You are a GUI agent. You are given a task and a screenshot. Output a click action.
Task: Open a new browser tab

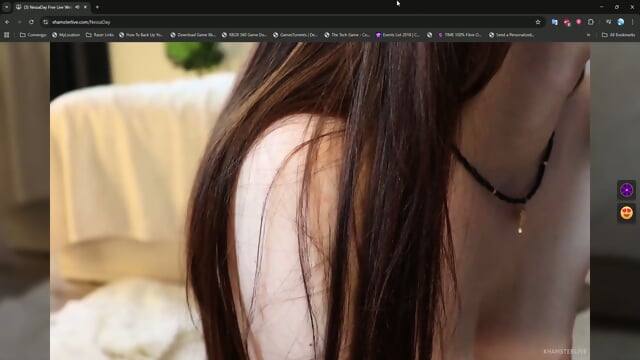pos(97,7)
